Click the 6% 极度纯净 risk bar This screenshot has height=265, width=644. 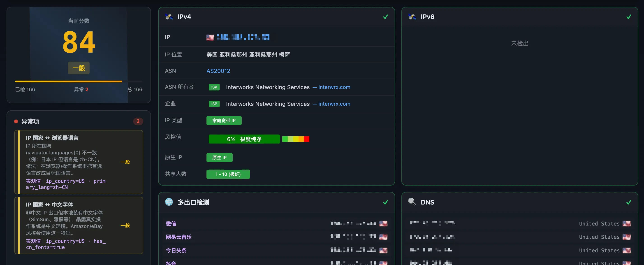[x=244, y=139]
